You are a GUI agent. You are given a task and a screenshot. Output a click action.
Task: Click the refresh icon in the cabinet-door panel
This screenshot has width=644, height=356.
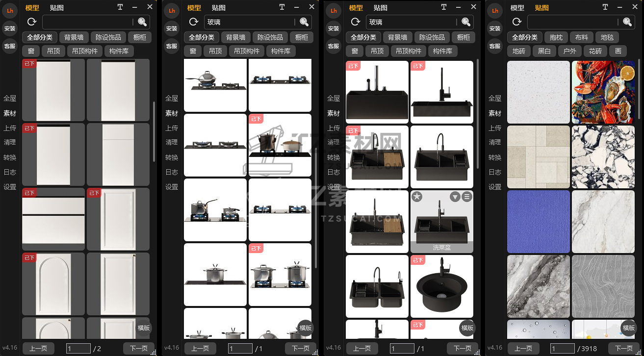click(31, 22)
